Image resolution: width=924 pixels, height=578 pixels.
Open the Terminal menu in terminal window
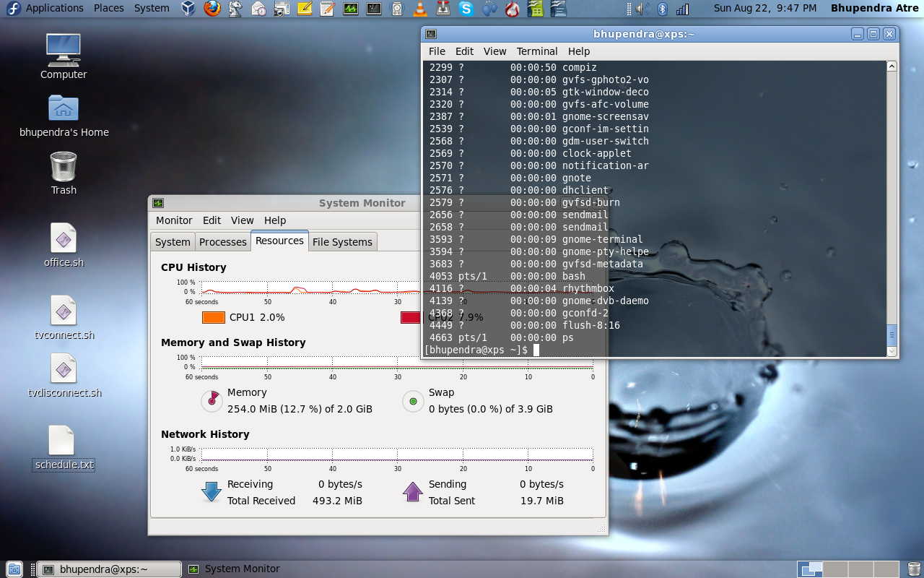point(537,51)
